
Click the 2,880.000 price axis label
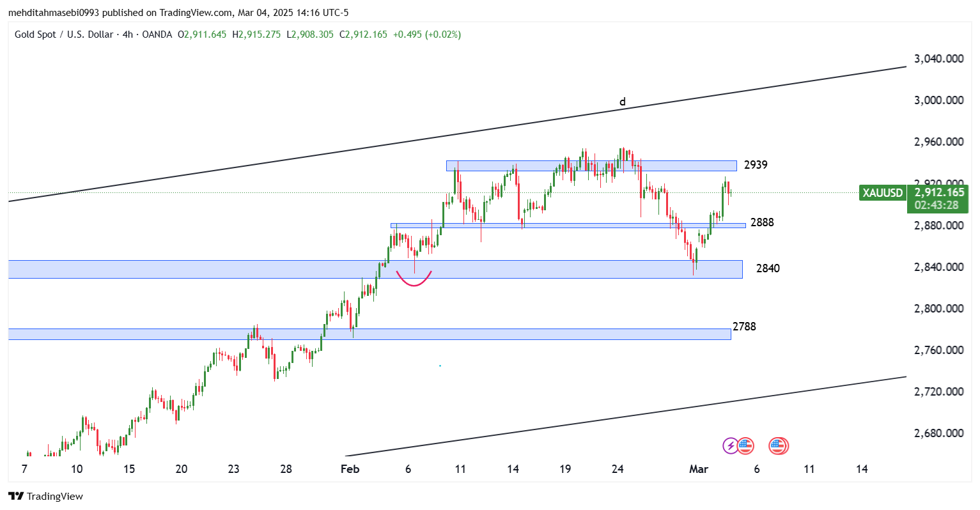point(939,226)
